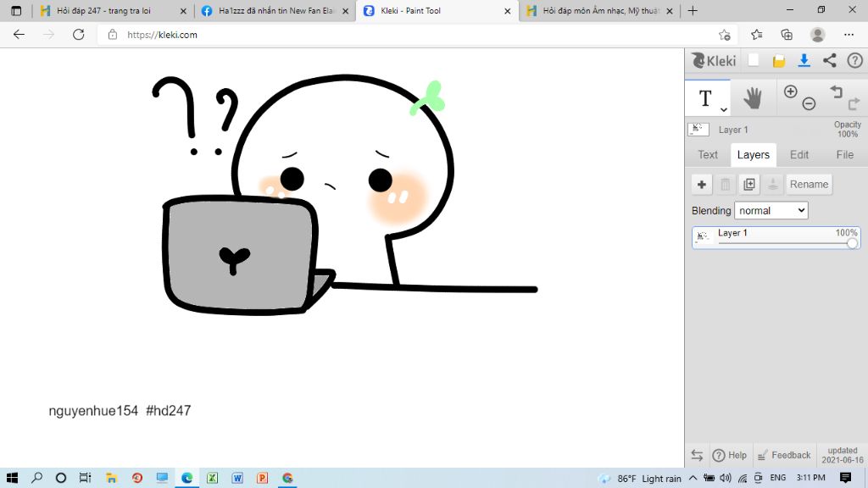
Task: Switch to 'Hỏi đáp môn Âm nhạc' browser tab
Action: (x=600, y=10)
